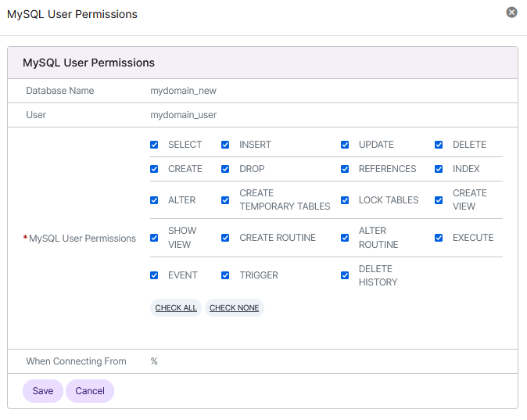Uncheck the SELECT permission checkbox
The image size is (527, 420).
click(154, 145)
